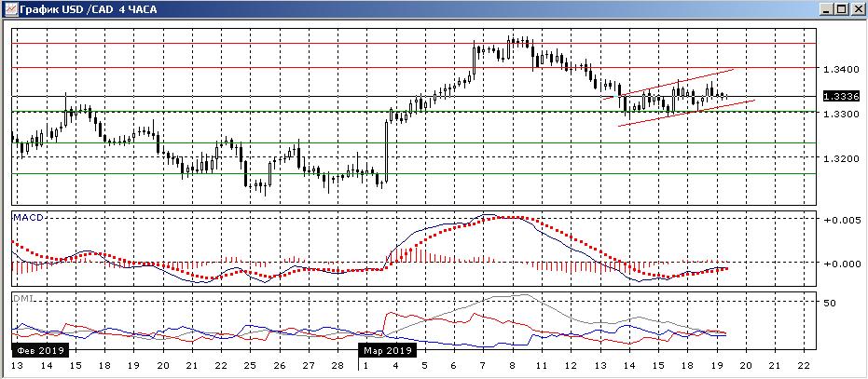Image resolution: width=868 pixels, height=379 pixels.
Task: Click the chart icon in the title bar
Action: pyautogui.click(x=9, y=8)
